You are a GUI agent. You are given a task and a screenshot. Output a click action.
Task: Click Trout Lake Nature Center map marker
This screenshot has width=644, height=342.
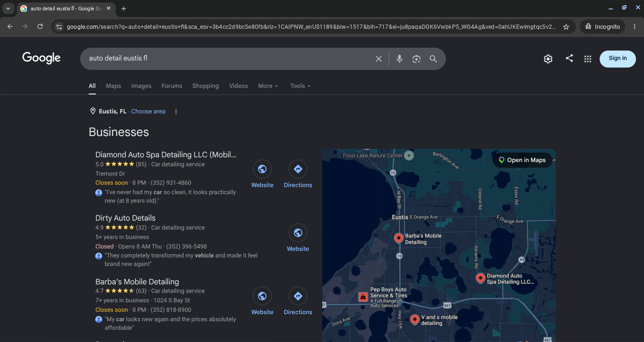point(409,155)
